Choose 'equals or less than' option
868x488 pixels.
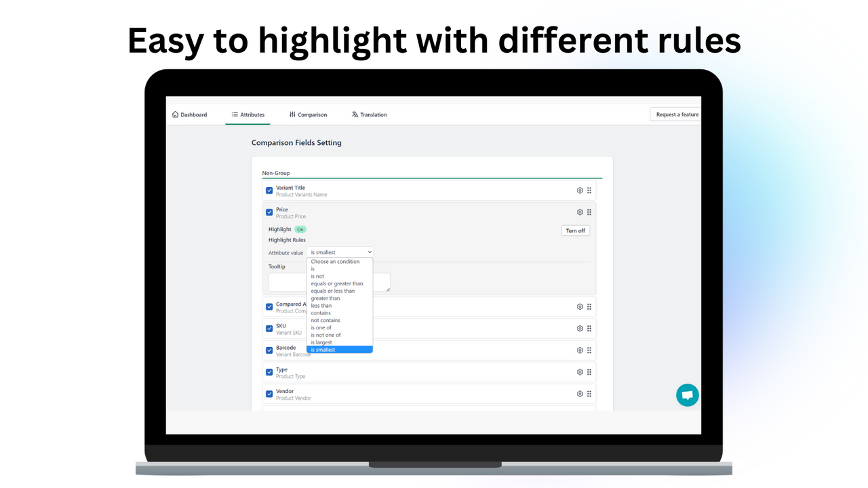[x=340, y=291]
